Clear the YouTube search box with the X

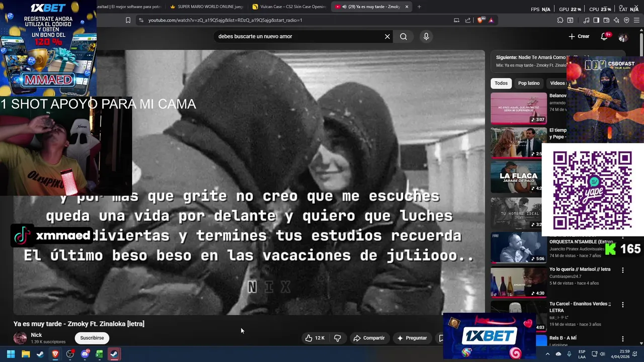[x=387, y=37]
